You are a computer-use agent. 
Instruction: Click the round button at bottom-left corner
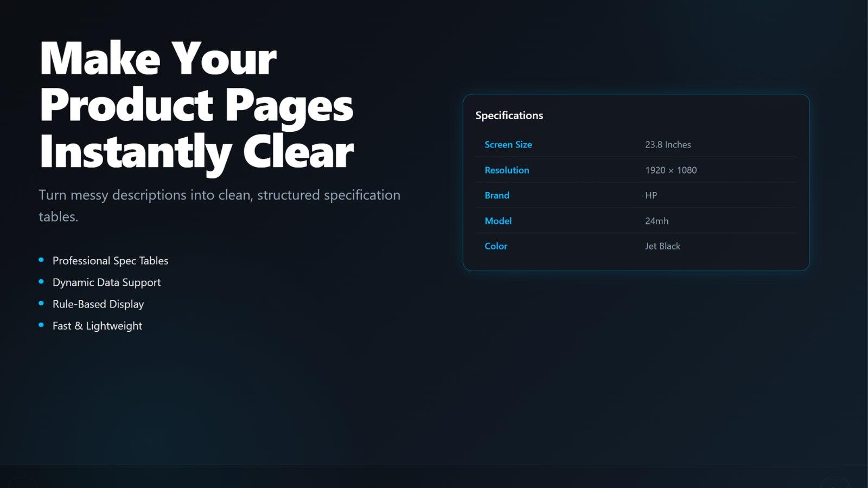23,484
